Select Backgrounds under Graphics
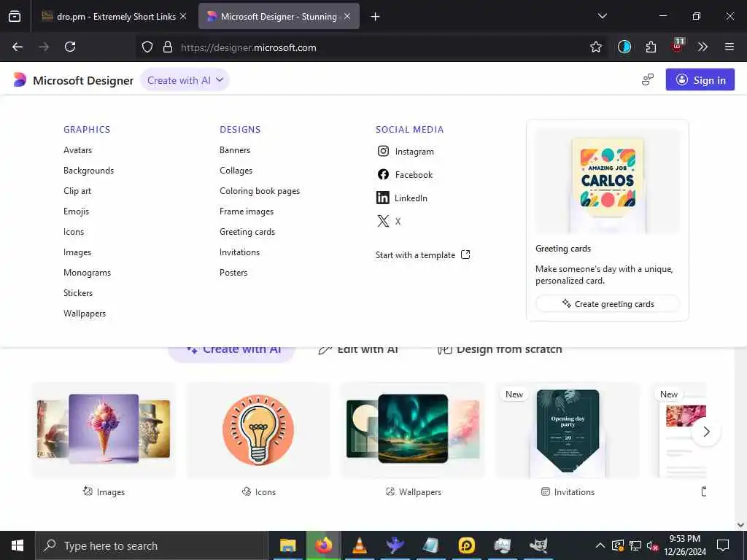This screenshot has height=560, width=747. coord(88,171)
